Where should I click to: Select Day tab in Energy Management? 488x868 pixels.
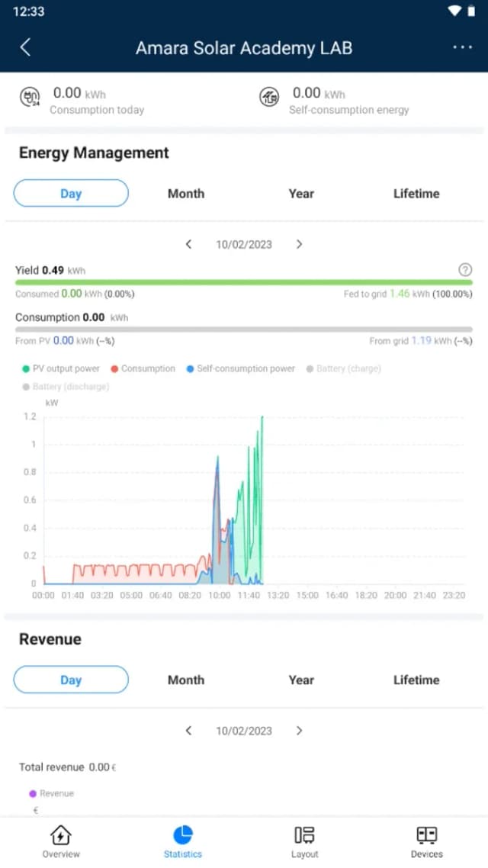click(71, 193)
